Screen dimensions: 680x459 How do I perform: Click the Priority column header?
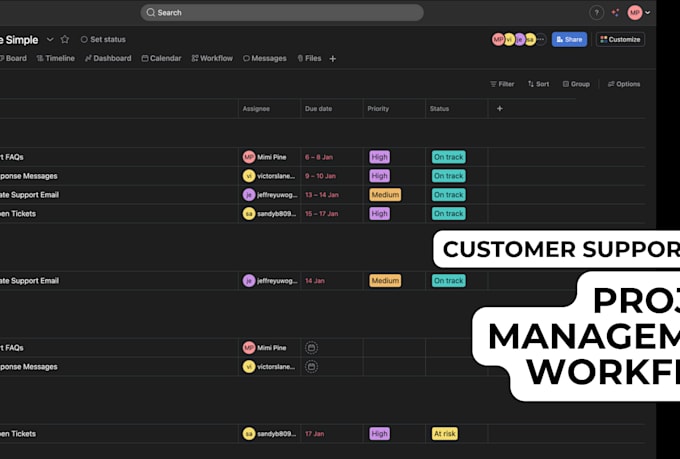coord(394,108)
